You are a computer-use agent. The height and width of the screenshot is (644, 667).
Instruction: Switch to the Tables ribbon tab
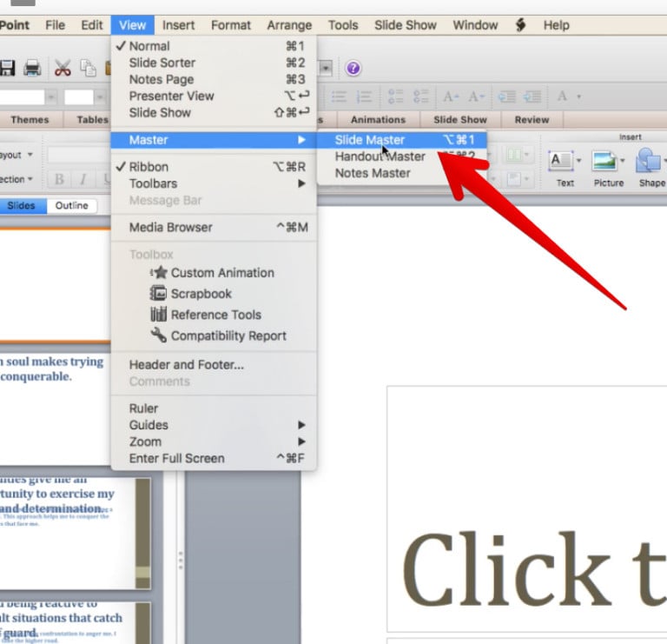point(92,120)
